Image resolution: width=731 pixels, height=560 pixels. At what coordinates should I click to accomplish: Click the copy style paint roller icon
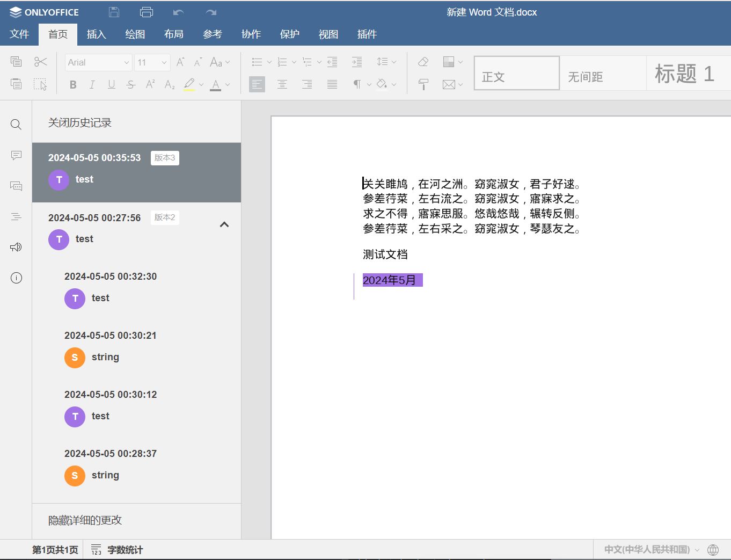tap(423, 84)
